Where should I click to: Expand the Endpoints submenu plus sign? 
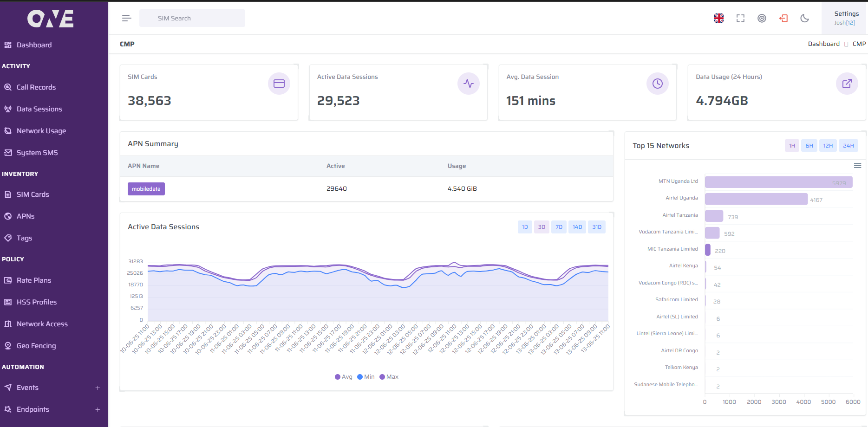tap(98, 409)
